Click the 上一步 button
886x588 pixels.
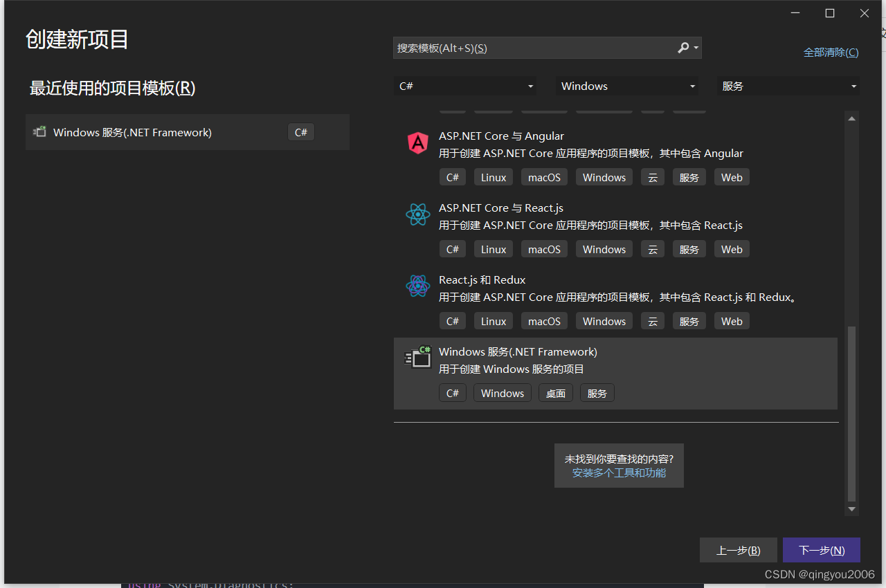click(739, 551)
